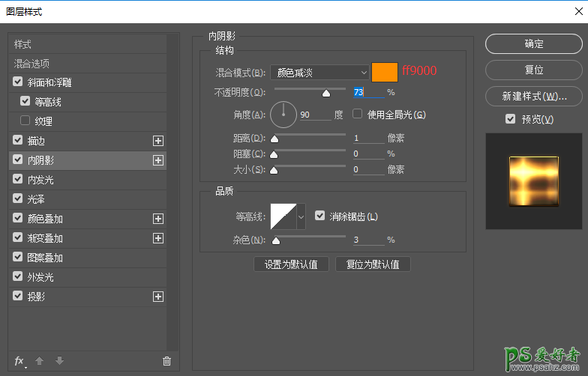Click the plus icon next to 描边
This screenshot has width=588, height=376.
pos(157,141)
